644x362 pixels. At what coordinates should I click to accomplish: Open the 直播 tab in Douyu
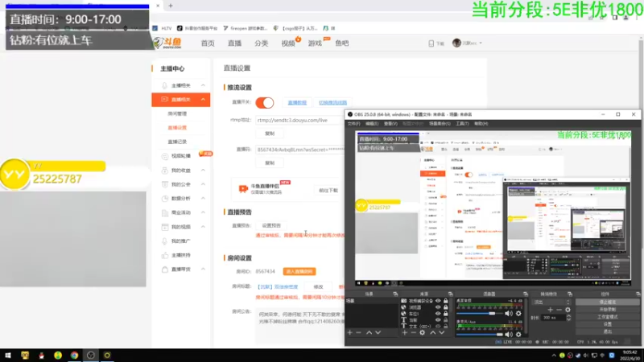click(x=234, y=43)
